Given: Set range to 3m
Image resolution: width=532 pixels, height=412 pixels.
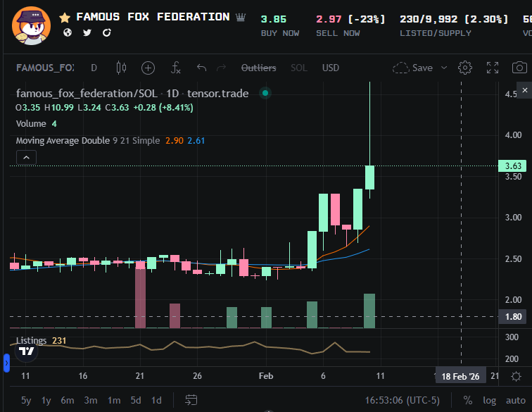Looking at the screenshot, I should 91,401.
